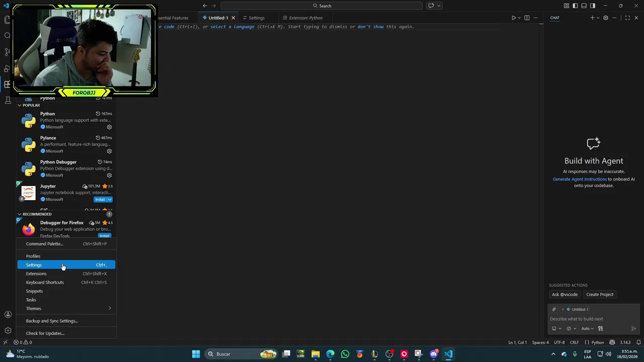Click Python extension's manage gear
644x362 pixels.
click(109, 127)
